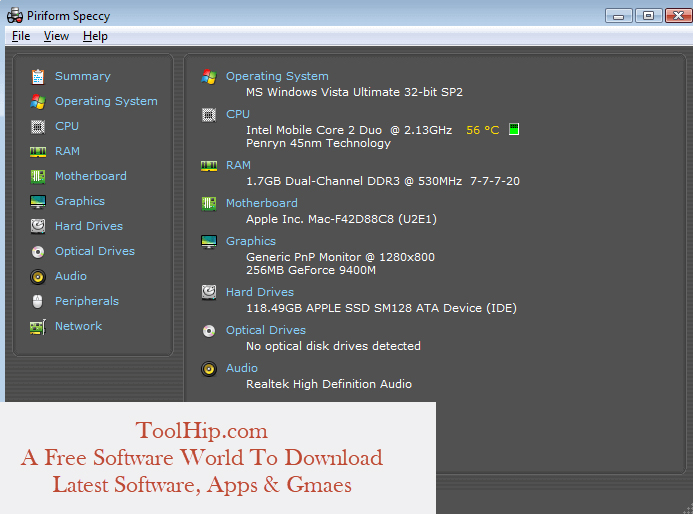Click the Motherboard heading link in summary

coord(262,203)
